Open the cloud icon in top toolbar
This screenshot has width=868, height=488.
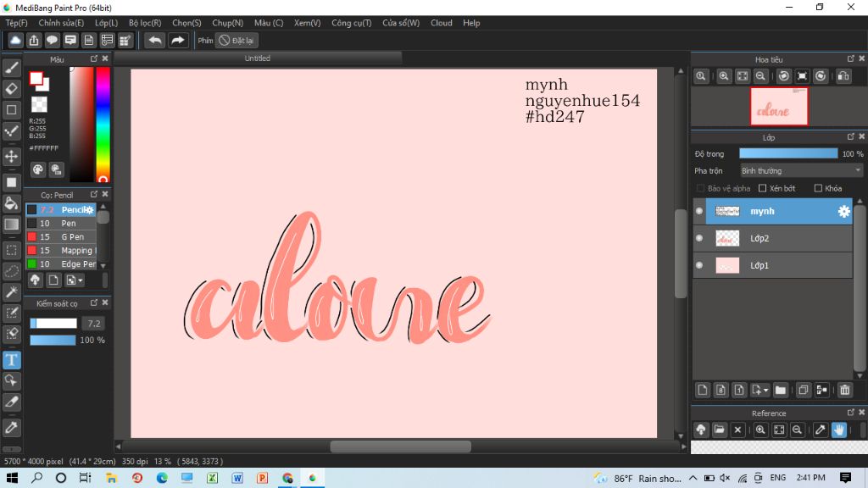point(15,41)
